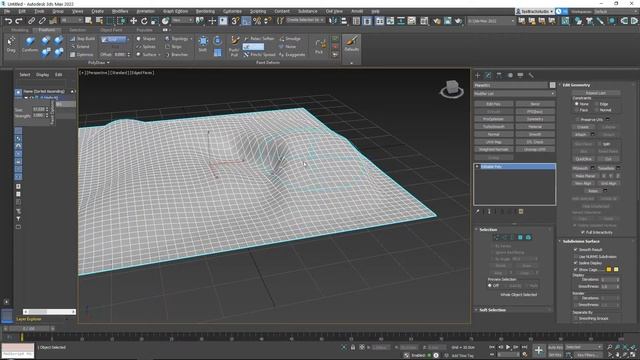Viewport: 640px width, 360px height.
Task: Open the Group menu
Action: point(58,11)
